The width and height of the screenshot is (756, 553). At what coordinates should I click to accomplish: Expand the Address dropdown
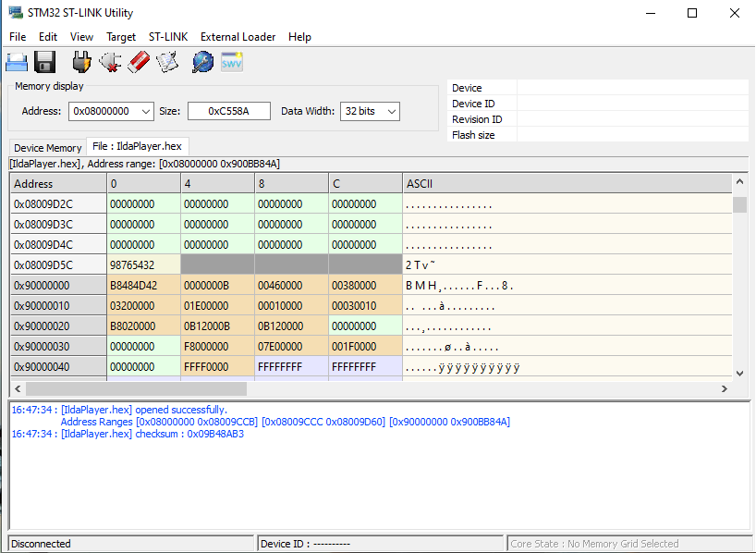tap(144, 111)
